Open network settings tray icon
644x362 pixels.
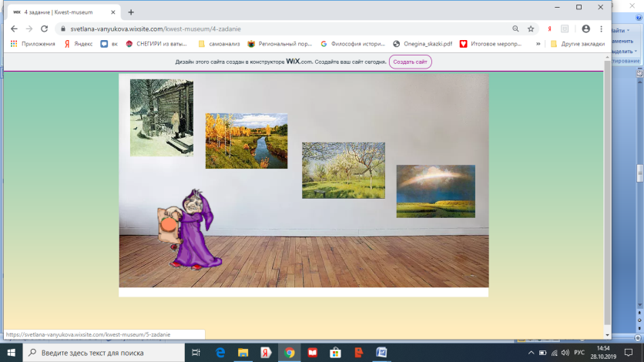554,353
